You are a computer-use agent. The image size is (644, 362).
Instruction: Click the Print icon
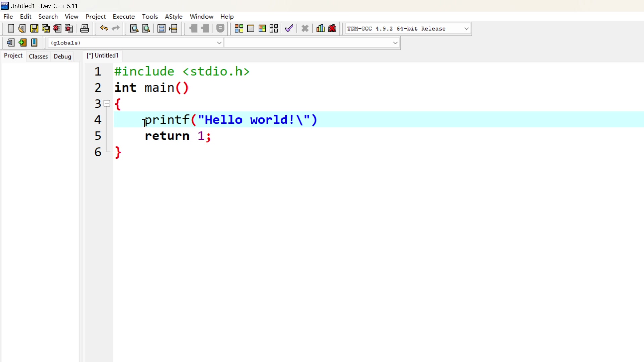pos(85,28)
